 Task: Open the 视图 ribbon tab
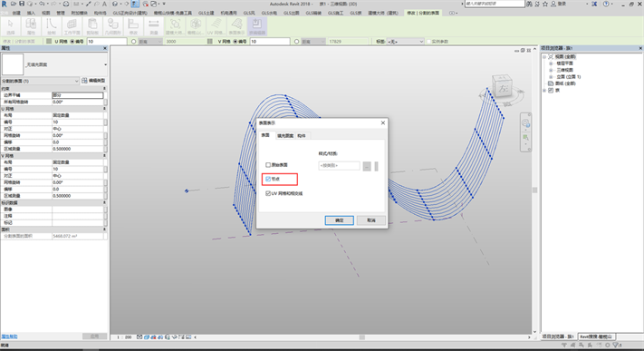[45, 13]
